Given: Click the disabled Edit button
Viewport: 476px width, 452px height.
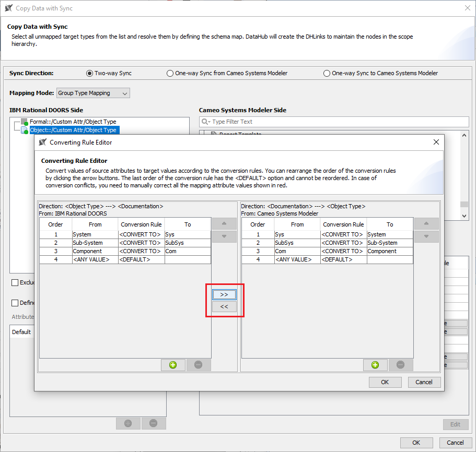Looking at the screenshot, I should pyautogui.click(x=455, y=424).
